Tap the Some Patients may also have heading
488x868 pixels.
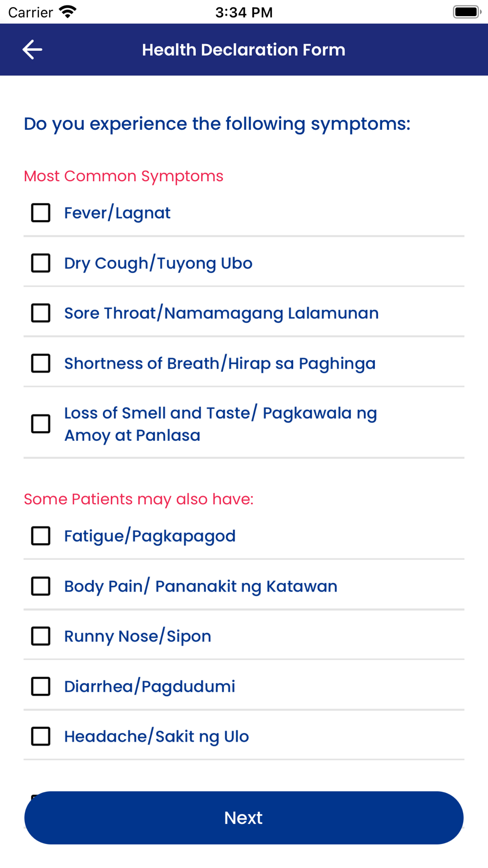point(139,499)
